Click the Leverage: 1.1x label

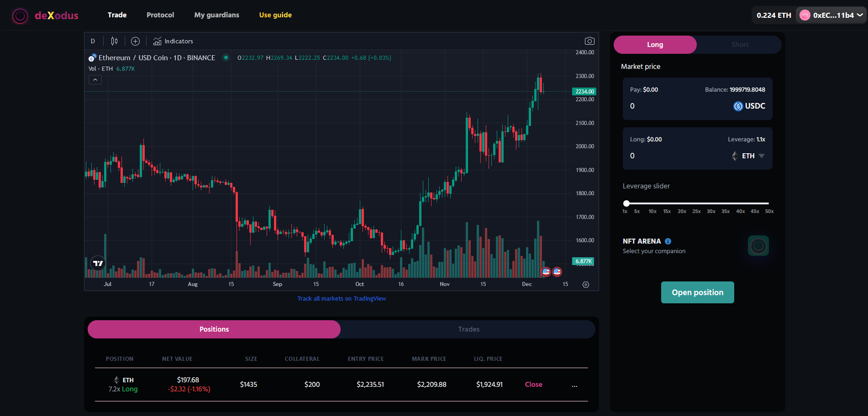[747, 140]
